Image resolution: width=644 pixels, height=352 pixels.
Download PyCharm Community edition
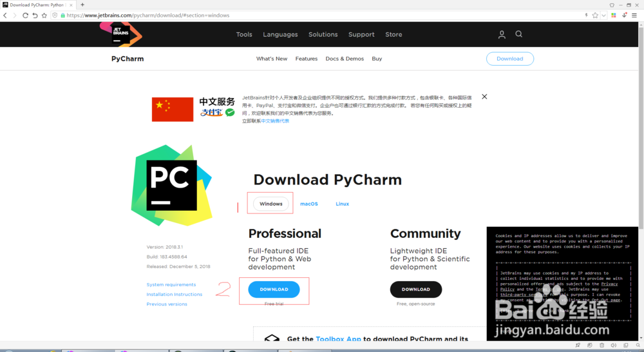point(416,289)
